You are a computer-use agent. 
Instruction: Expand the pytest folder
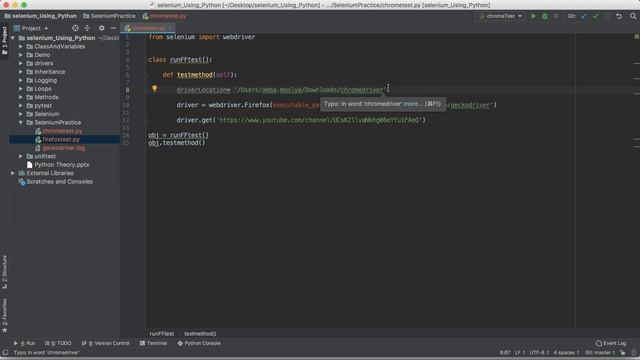coord(21,106)
